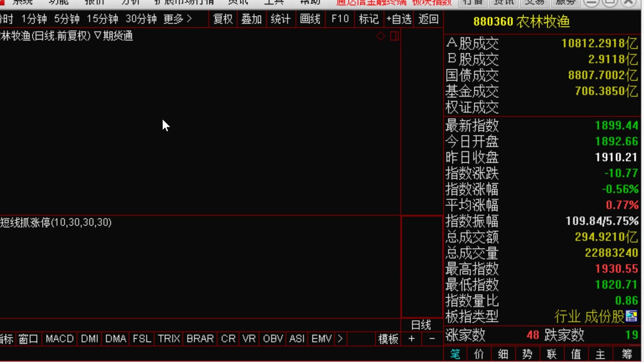Click the 总成交额 value 294.9210亿
644x362 pixels.
606,237
